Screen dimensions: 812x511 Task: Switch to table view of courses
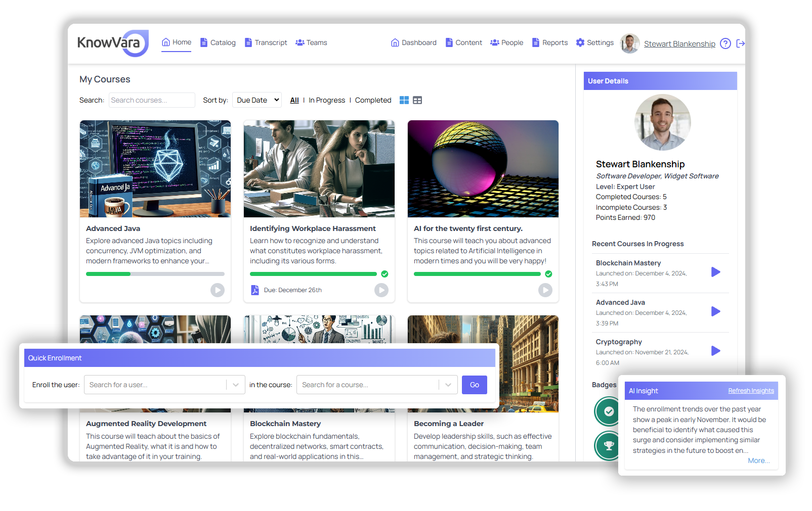[x=417, y=100]
